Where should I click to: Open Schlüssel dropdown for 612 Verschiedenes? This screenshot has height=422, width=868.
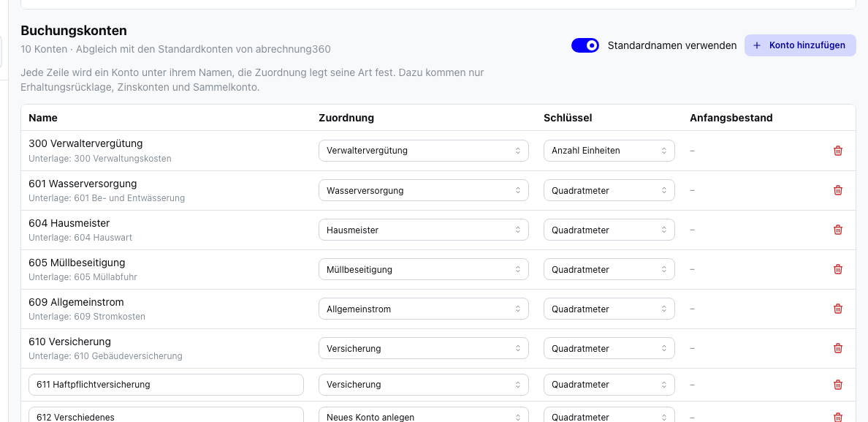(x=609, y=415)
